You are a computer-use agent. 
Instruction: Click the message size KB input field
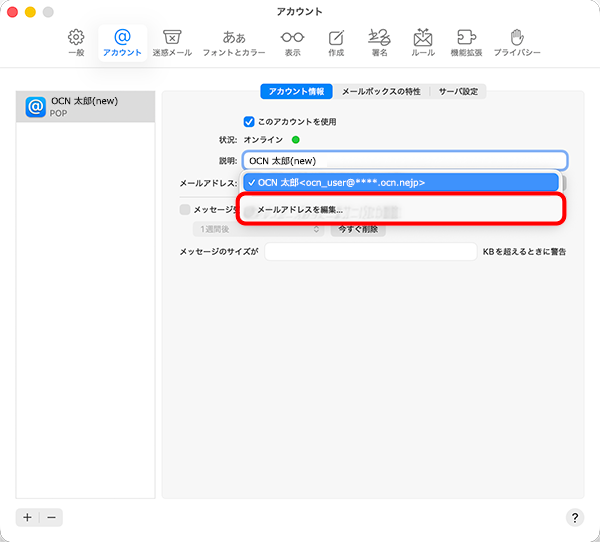pos(371,252)
